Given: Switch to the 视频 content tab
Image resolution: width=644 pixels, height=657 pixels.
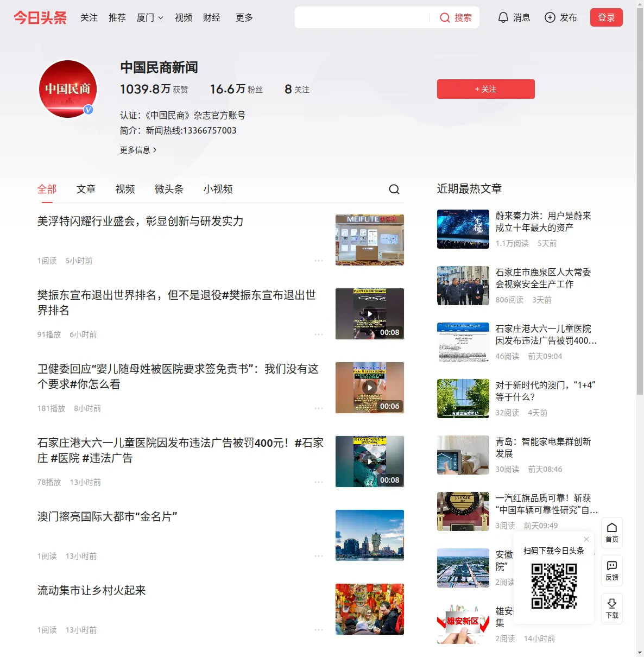Looking at the screenshot, I should tap(125, 189).
